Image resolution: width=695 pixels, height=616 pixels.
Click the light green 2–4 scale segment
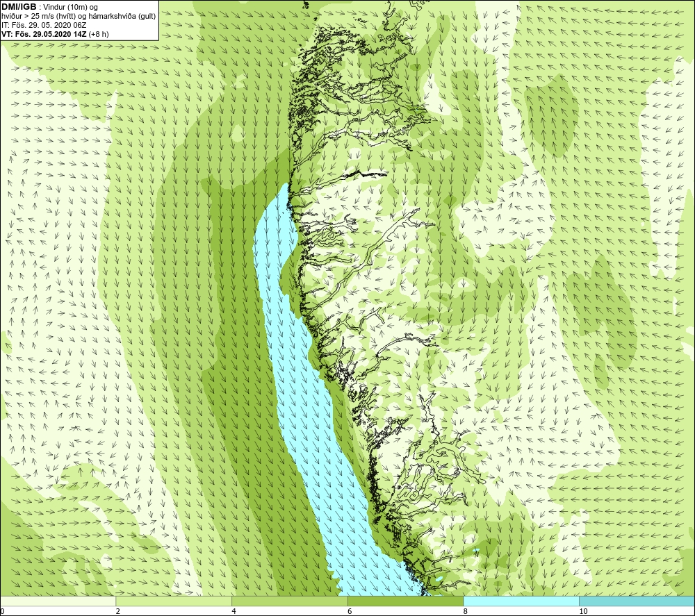point(174,601)
